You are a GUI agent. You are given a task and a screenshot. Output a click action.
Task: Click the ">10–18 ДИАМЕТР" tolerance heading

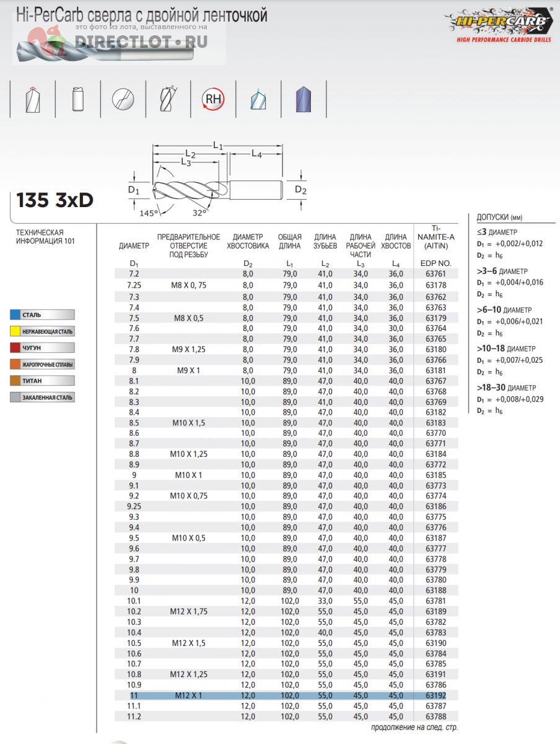tap(506, 348)
